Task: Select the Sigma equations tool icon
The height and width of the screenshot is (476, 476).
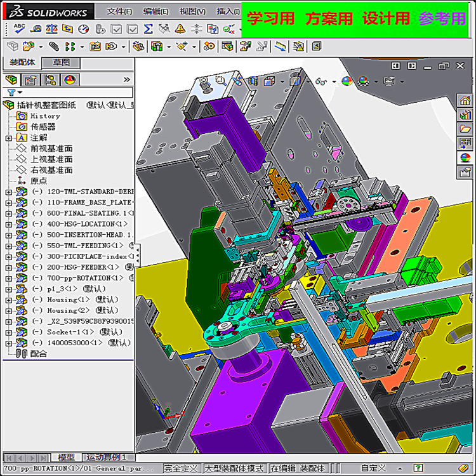Action: [148, 29]
